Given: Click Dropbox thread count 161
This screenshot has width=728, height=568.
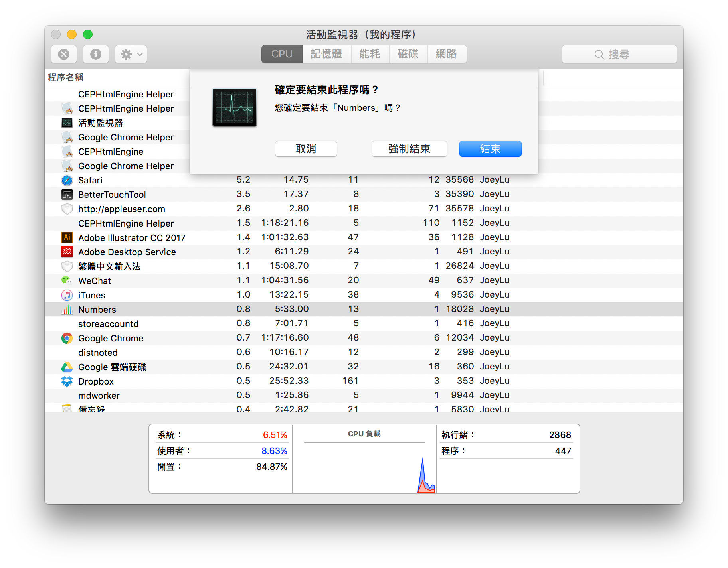Looking at the screenshot, I should point(350,381).
